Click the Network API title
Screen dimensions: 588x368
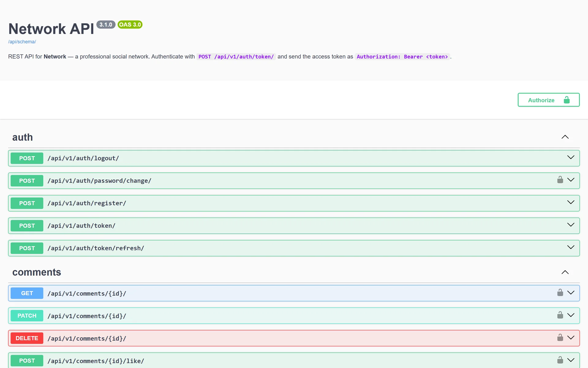point(51,29)
